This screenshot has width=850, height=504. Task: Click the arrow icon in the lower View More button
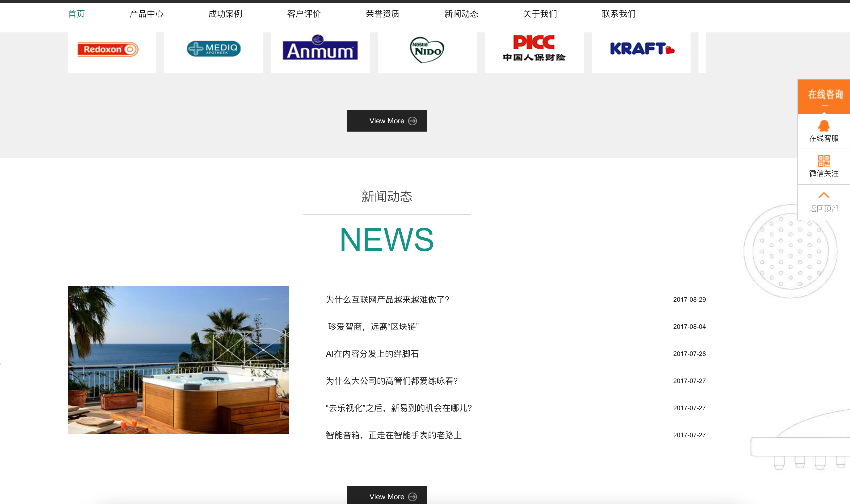pos(412,497)
